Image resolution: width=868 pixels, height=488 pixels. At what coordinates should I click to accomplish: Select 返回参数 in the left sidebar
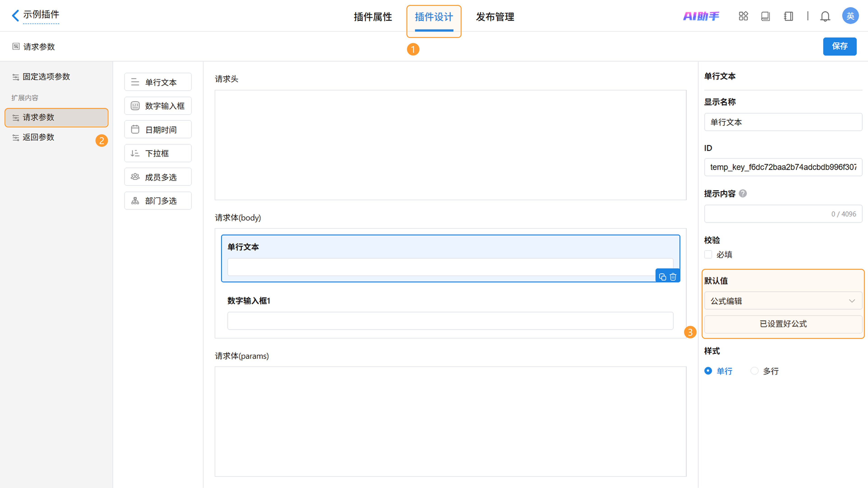38,137
